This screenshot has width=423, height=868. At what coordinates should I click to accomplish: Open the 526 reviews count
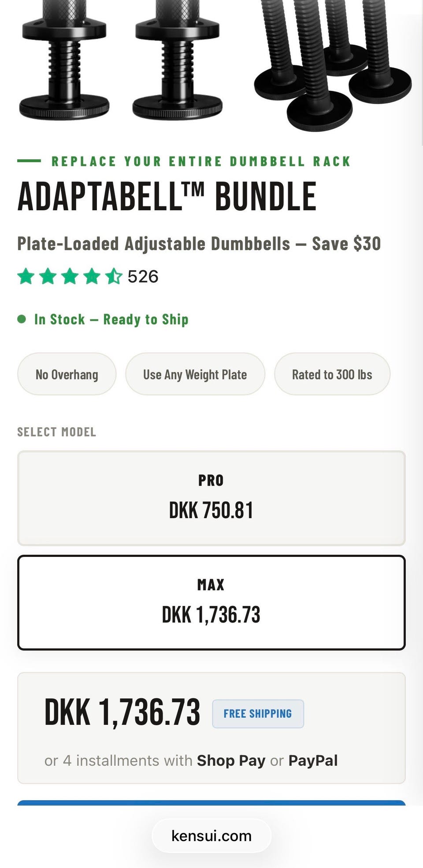pyautogui.click(x=143, y=277)
